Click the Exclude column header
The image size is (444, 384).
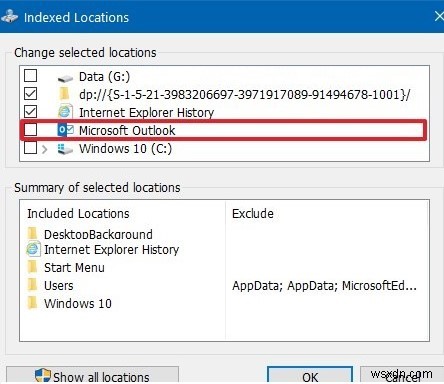(x=253, y=214)
